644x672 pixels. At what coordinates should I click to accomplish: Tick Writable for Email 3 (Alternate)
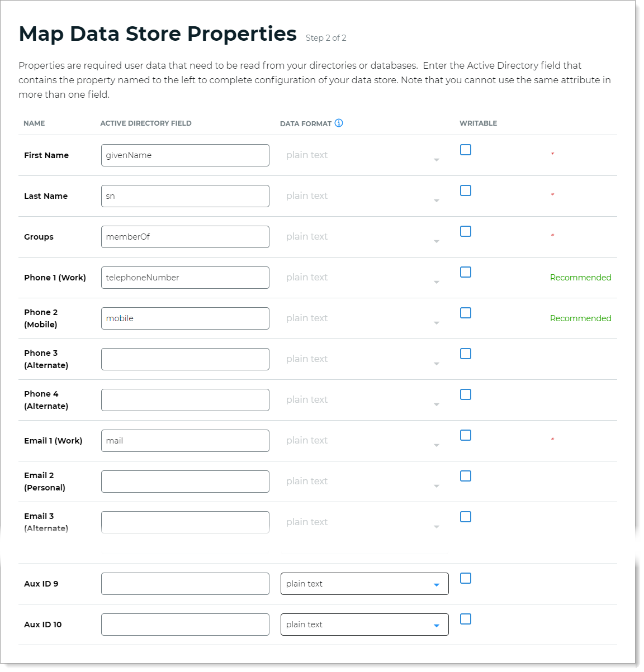(x=466, y=517)
